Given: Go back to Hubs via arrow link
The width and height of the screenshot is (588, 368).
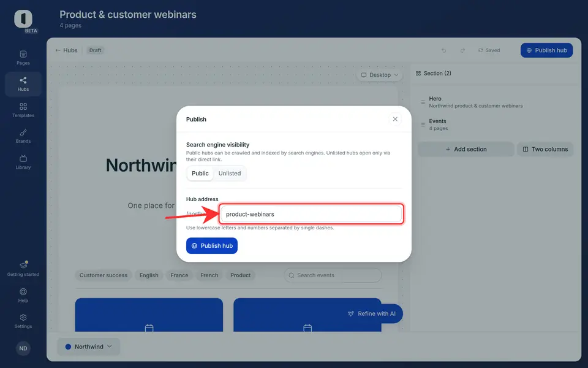Looking at the screenshot, I should 66,50.
